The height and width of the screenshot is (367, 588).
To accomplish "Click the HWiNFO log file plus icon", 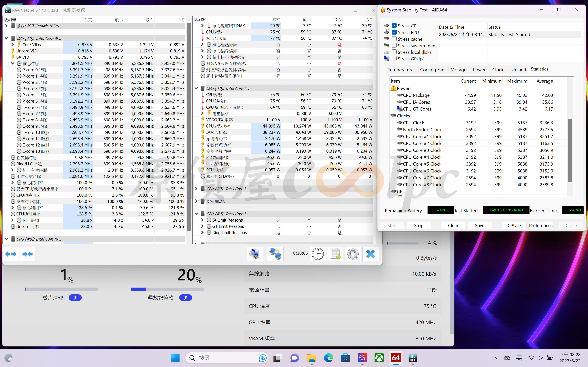I will coord(335,254).
